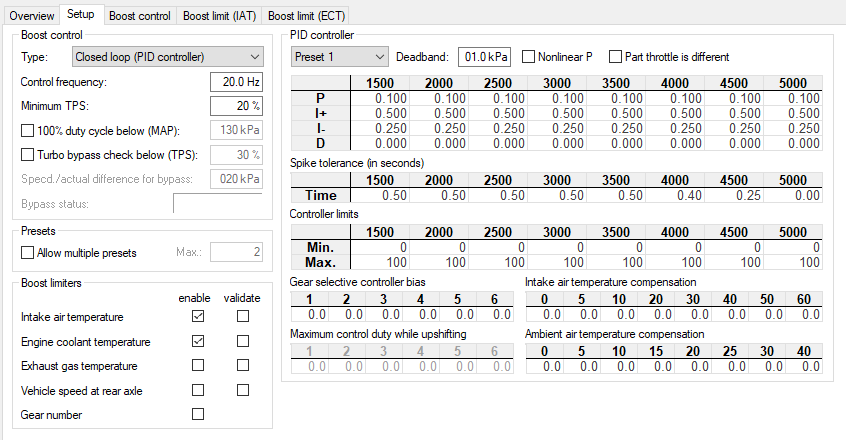Click the 3500 column header in PID table
Viewport: 846px width, 440px height.
(616, 83)
